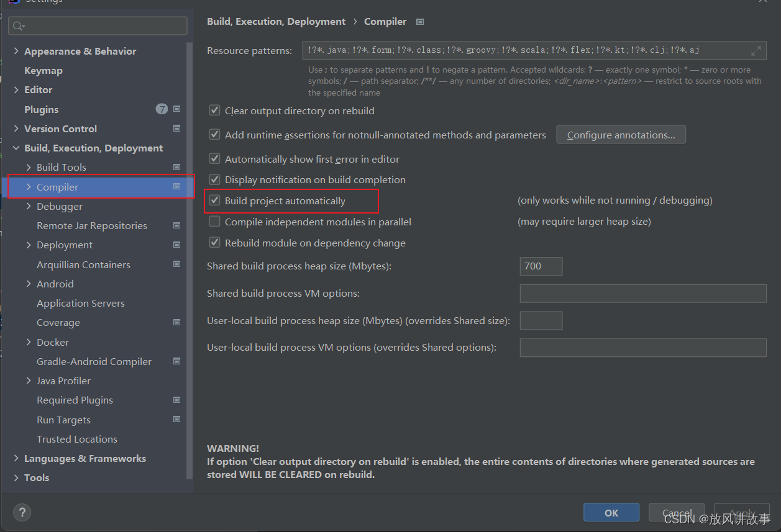
Task: Click project-level icon beside Required Plugins
Action: pyautogui.click(x=177, y=400)
